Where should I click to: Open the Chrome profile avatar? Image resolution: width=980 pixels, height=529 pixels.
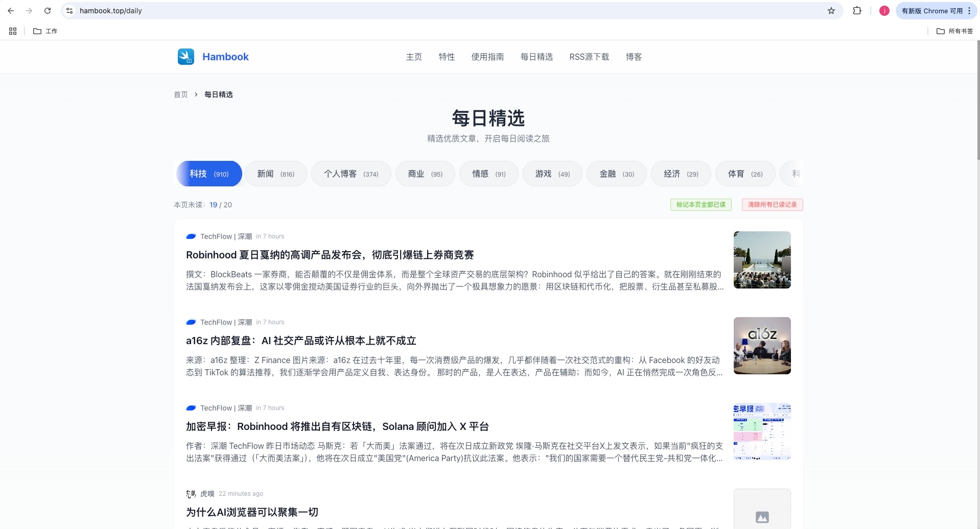[x=884, y=11]
